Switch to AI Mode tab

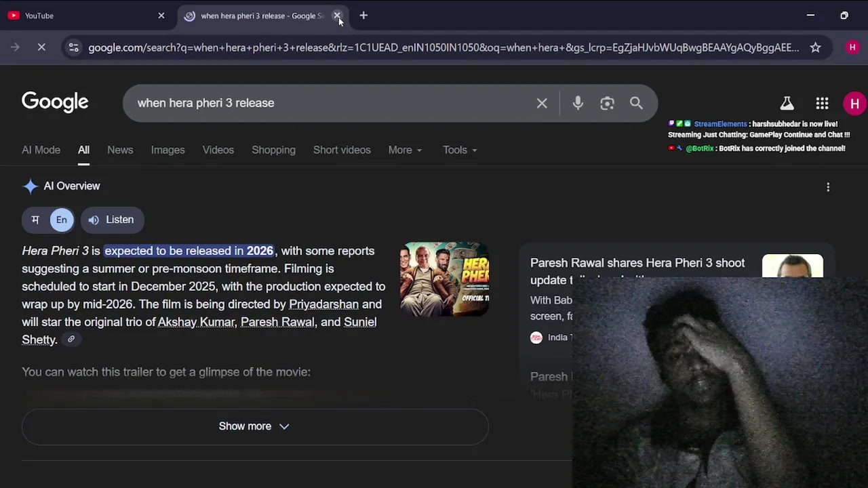pos(41,150)
